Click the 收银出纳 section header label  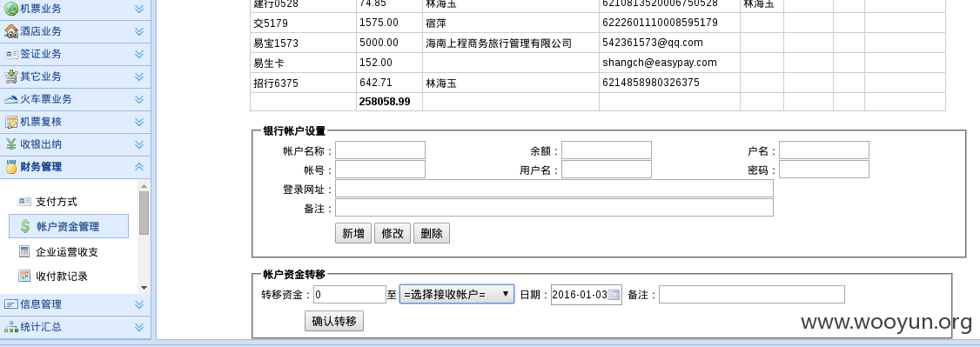[x=41, y=144]
